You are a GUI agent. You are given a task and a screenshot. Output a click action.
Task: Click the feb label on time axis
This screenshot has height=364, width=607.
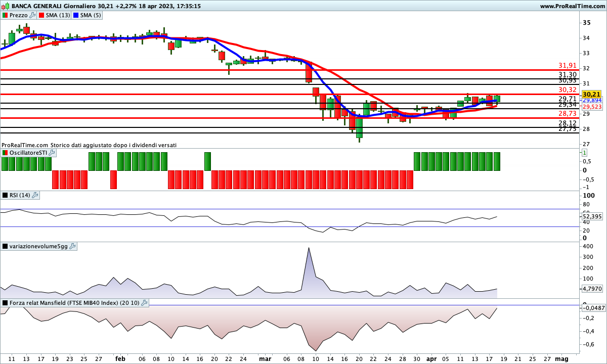(120, 358)
